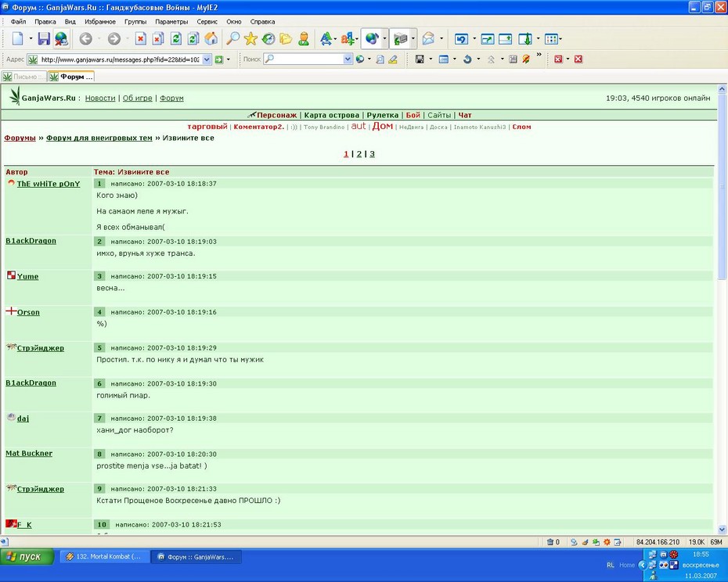
Task: Click the IP address 84.204.166.210 in status bar
Action: pos(658,541)
